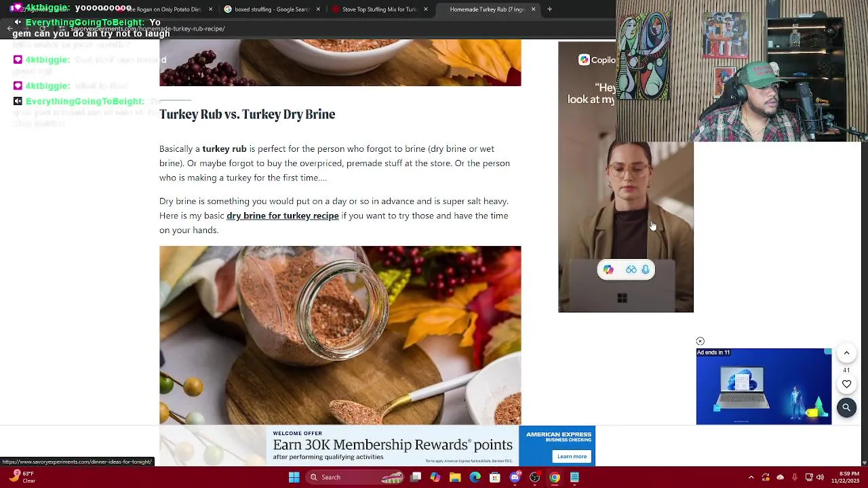Open a new browser tab with the plus button
Screen dimensions: 868x488
[x=549, y=9]
